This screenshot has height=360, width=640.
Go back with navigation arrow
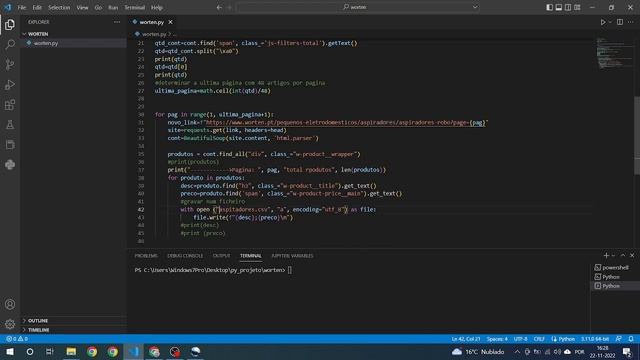pos(219,7)
